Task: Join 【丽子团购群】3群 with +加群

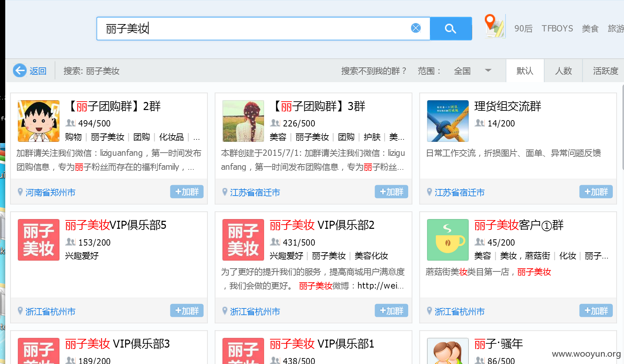Action: pos(391,191)
